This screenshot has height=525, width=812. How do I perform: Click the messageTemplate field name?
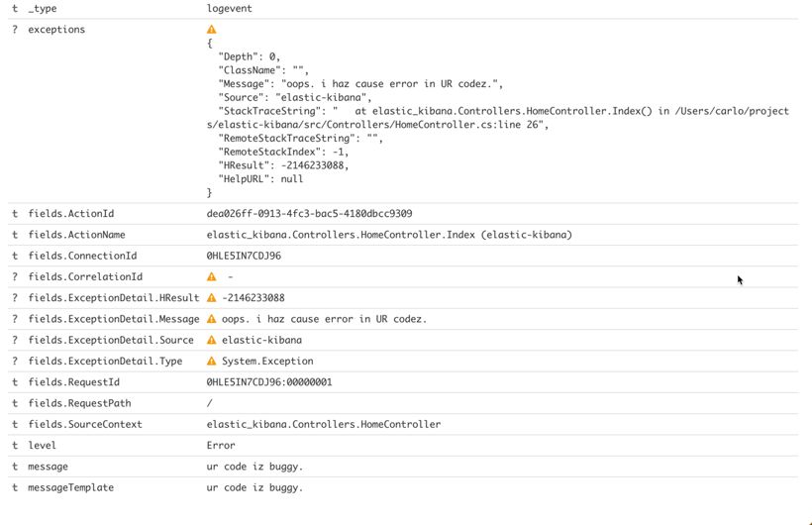70,487
